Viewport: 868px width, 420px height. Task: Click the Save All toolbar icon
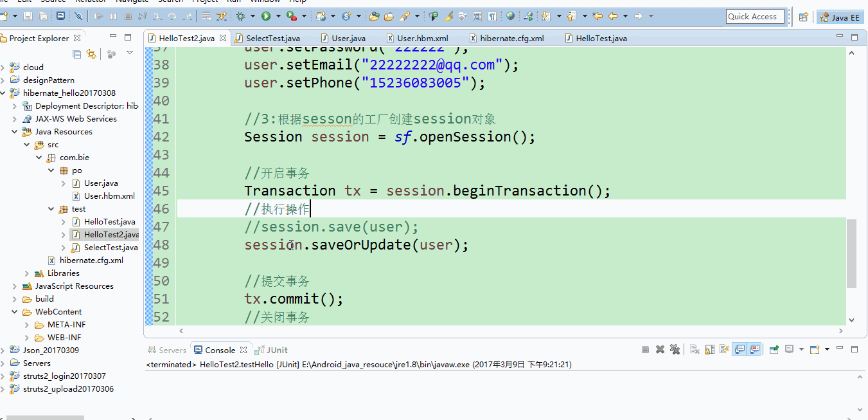pos(42,16)
